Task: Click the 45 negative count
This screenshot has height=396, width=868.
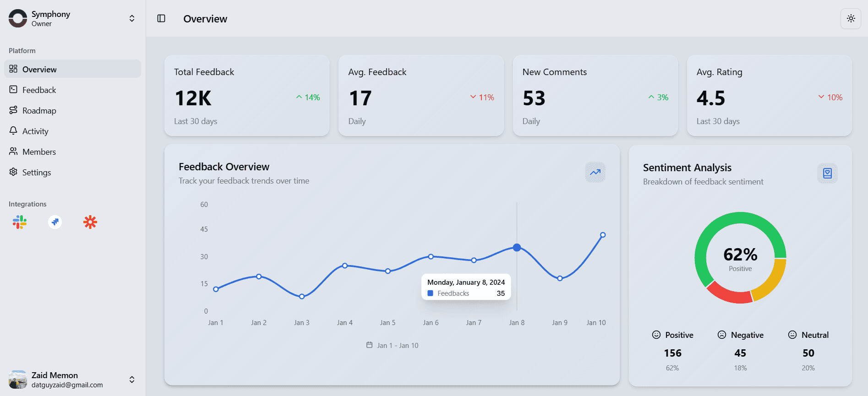Action: point(740,353)
